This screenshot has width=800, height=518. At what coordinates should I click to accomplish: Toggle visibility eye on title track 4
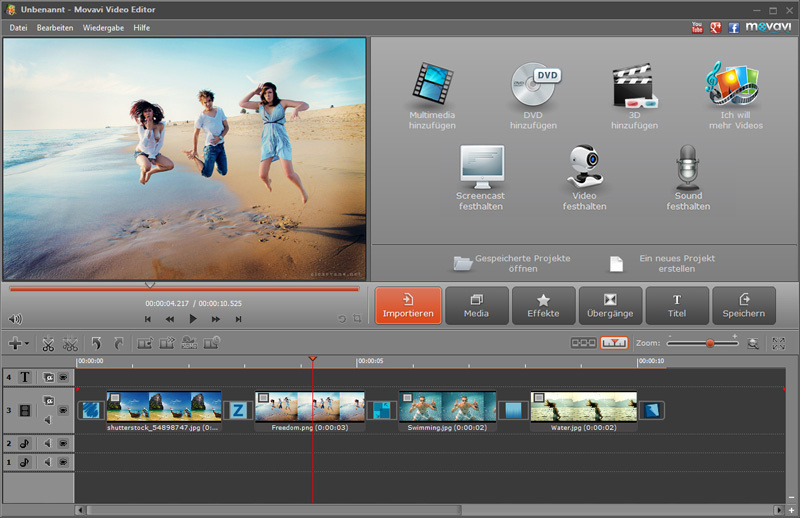click(63, 378)
